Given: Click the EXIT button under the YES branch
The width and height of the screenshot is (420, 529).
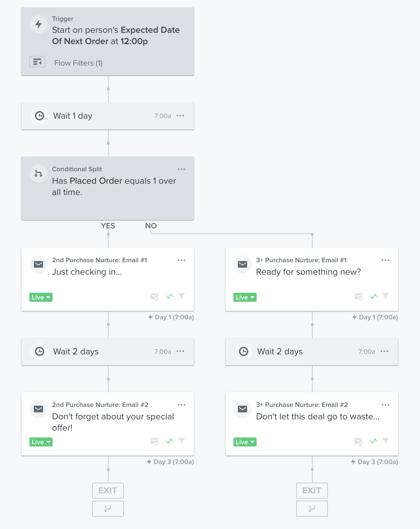Looking at the screenshot, I should coord(108,491).
